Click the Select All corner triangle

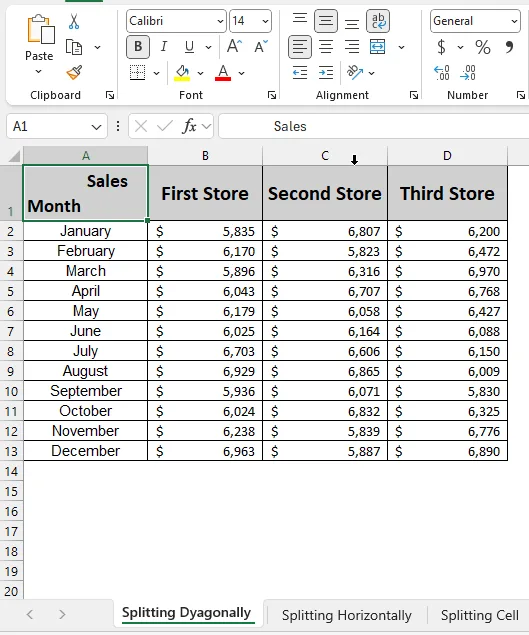(x=14, y=156)
